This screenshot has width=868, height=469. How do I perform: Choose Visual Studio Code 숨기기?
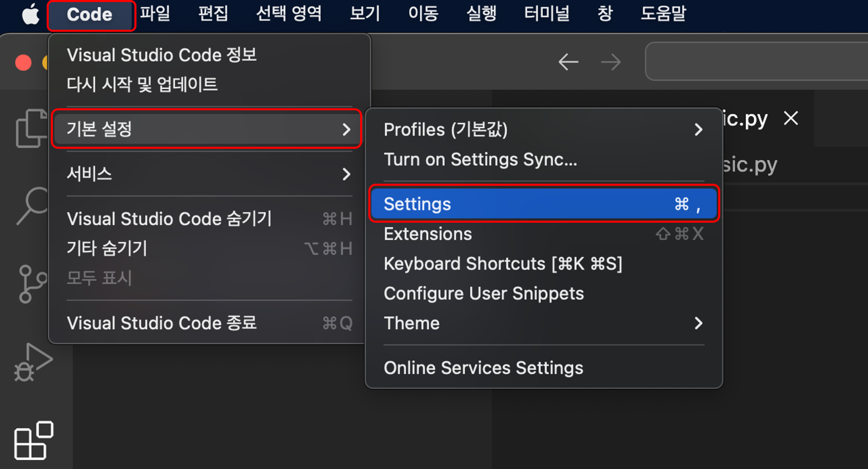(209, 219)
